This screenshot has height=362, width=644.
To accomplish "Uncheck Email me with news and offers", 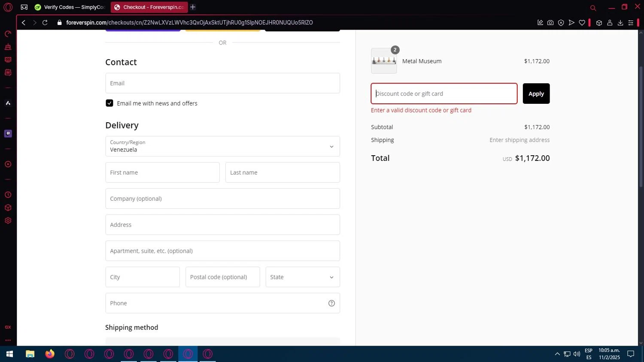I will (x=109, y=103).
